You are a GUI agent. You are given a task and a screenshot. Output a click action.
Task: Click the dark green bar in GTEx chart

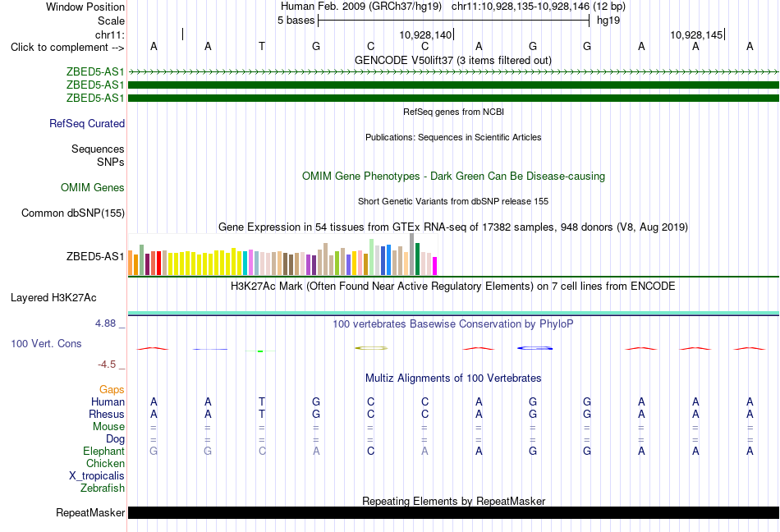click(418, 259)
